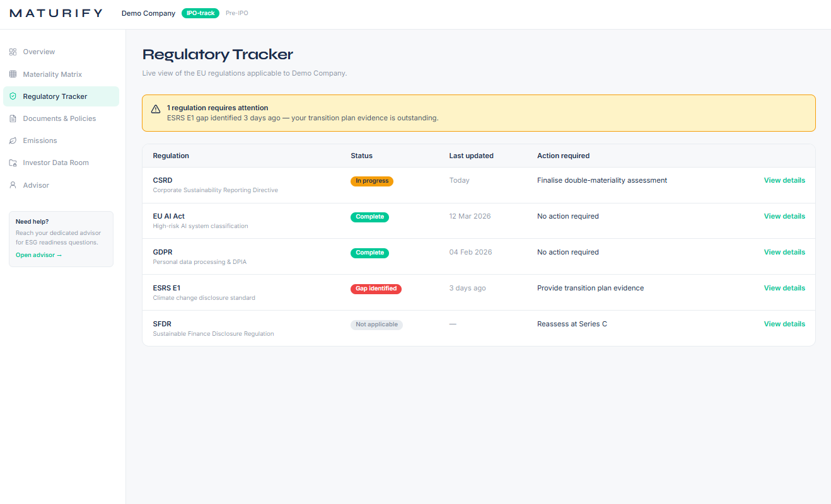This screenshot has height=504, width=831.
Task: Click the Open advisor link
Action: click(x=39, y=255)
